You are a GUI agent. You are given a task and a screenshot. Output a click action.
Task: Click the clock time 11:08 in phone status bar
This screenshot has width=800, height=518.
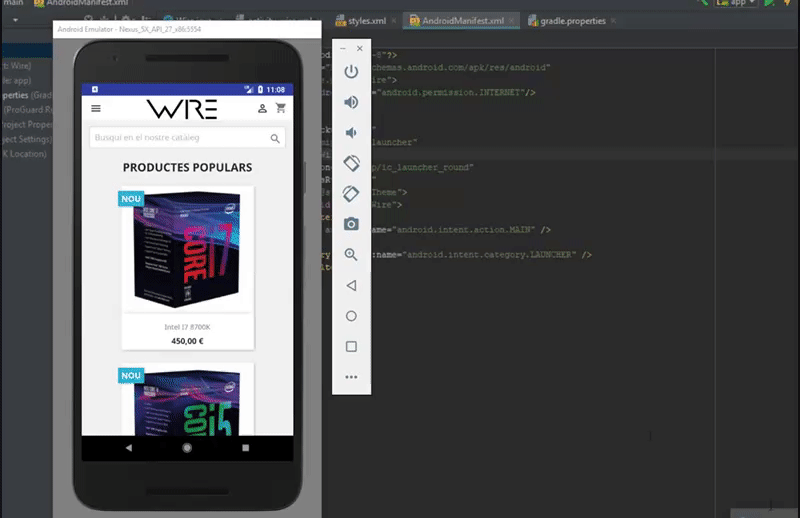click(276, 90)
